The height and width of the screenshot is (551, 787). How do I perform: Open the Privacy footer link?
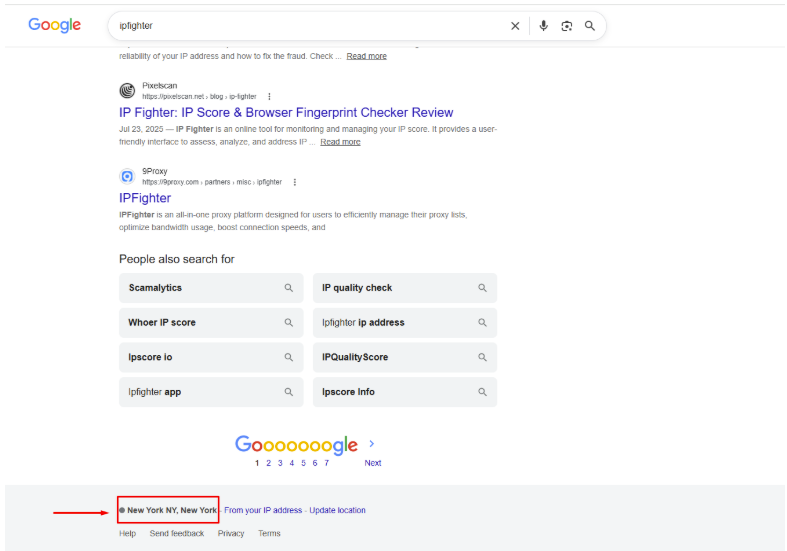click(231, 533)
